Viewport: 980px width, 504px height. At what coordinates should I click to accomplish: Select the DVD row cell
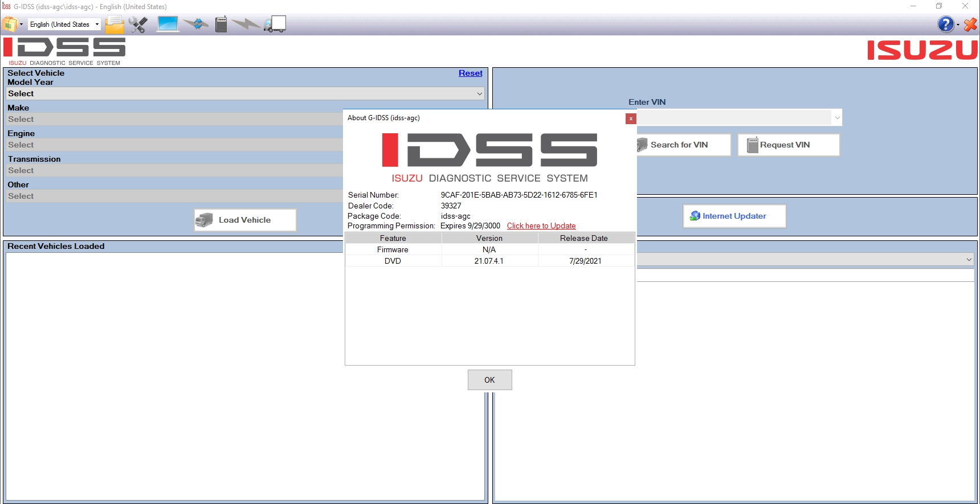[393, 261]
